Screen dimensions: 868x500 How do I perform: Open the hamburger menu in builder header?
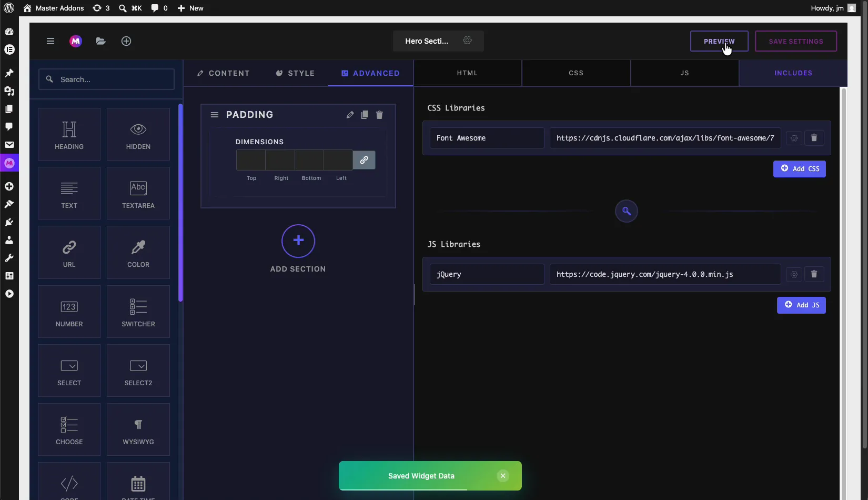51,41
